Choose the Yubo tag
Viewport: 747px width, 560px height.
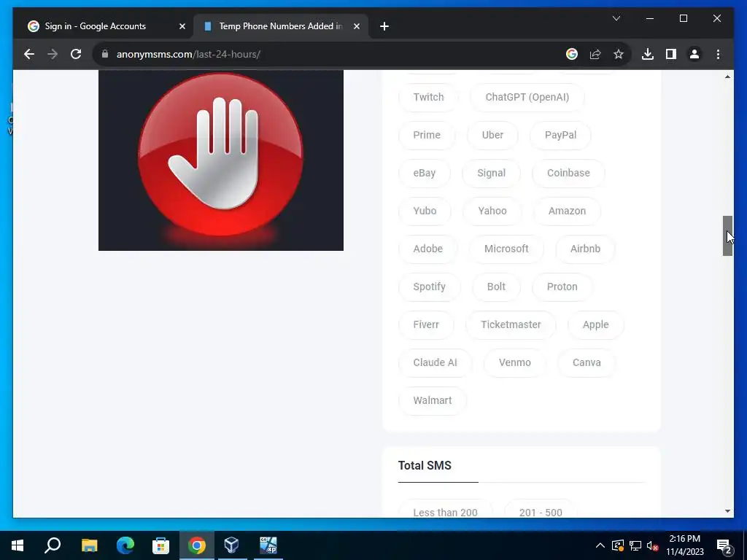coord(425,211)
